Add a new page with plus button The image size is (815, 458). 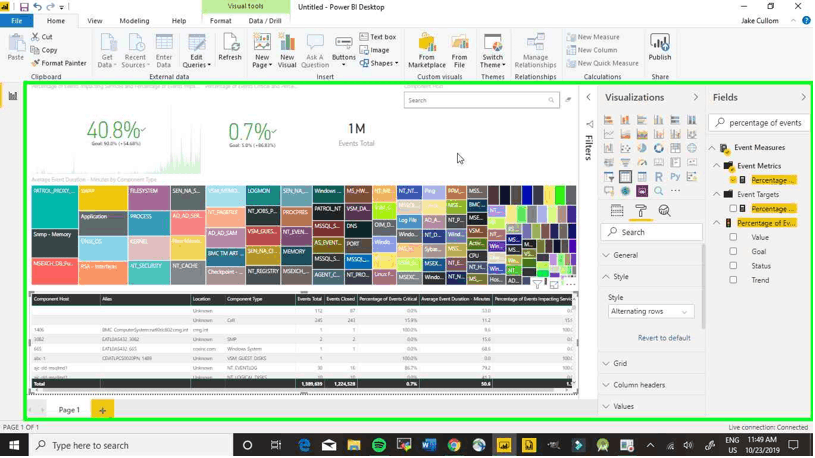pos(102,410)
